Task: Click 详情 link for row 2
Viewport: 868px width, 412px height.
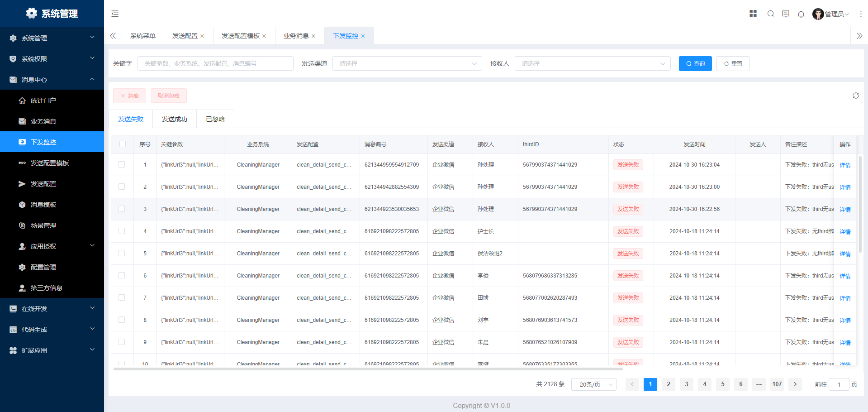Action: click(845, 187)
